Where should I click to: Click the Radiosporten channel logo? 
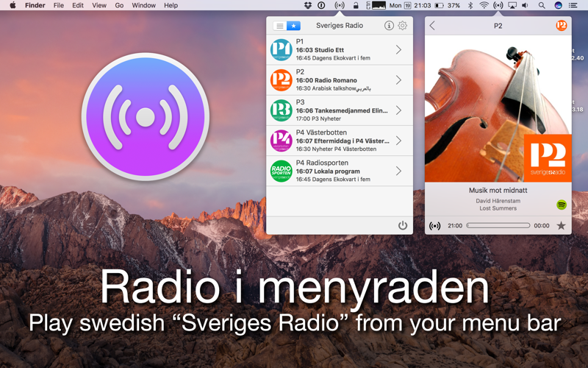[x=282, y=171]
